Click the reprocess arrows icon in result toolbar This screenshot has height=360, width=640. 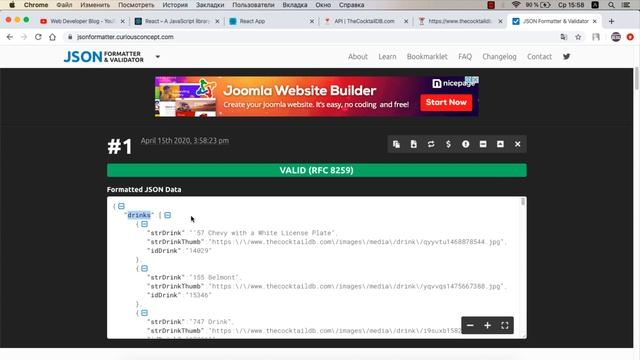pos(431,144)
